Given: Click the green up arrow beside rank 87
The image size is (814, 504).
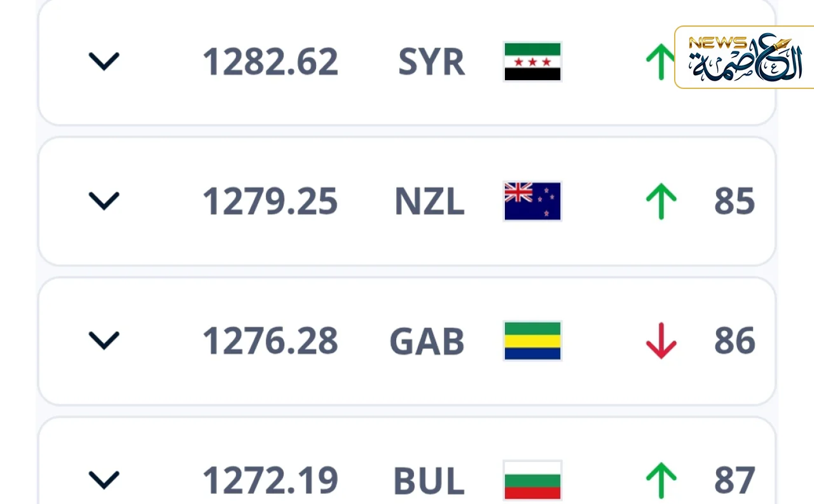Looking at the screenshot, I should [661, 480].
